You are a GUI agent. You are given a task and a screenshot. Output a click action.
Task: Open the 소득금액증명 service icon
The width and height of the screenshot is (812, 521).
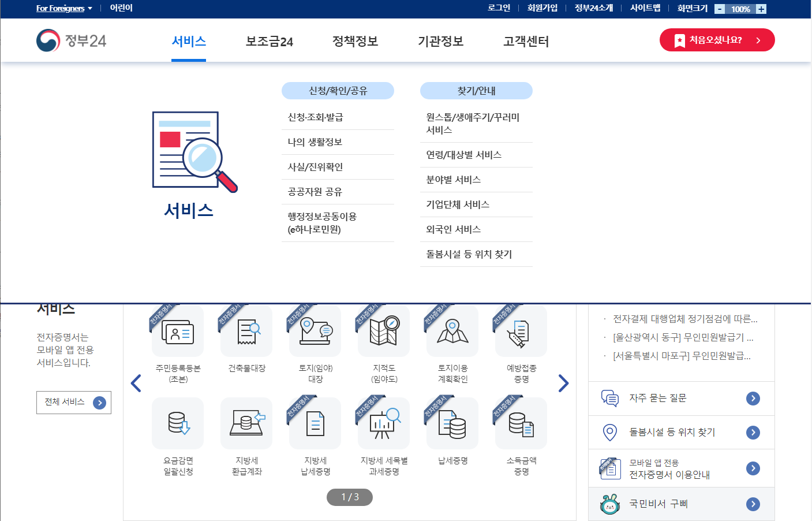click(x=521, y=423)
